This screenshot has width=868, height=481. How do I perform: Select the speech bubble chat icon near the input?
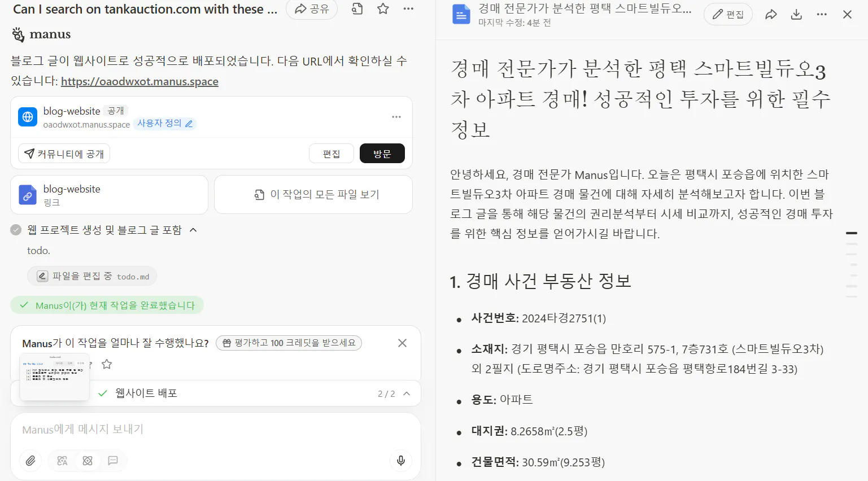point(113,461)
